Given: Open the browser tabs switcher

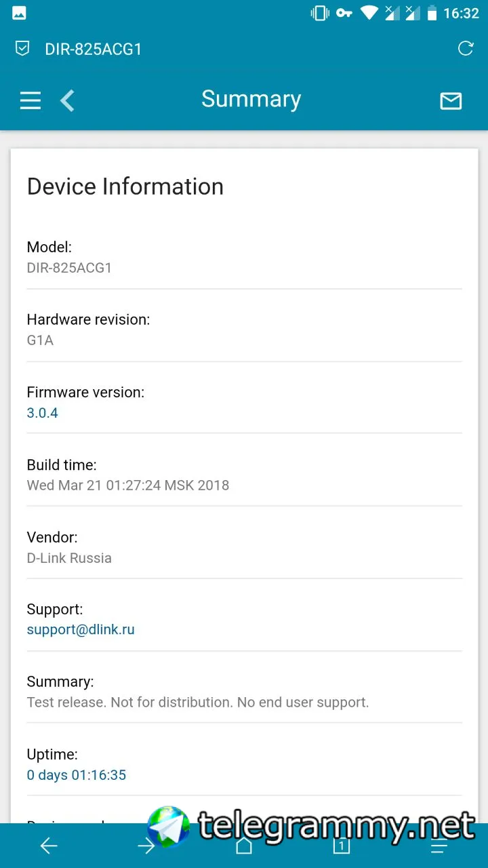Looking at the screenshot, I should (x=341, y=846).
